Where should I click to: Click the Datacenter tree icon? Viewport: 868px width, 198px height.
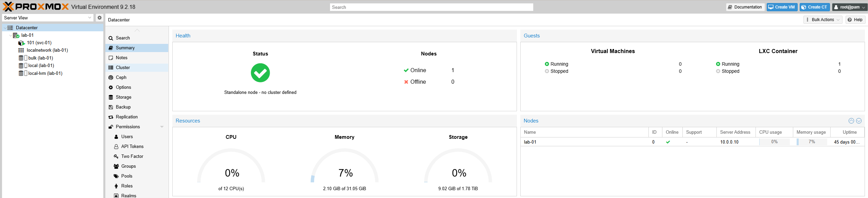click(x=10, y=28)
